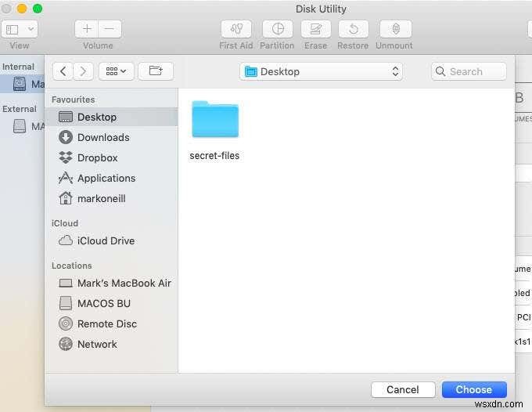Open Applications in the sidebar

(x=111, y=179)
